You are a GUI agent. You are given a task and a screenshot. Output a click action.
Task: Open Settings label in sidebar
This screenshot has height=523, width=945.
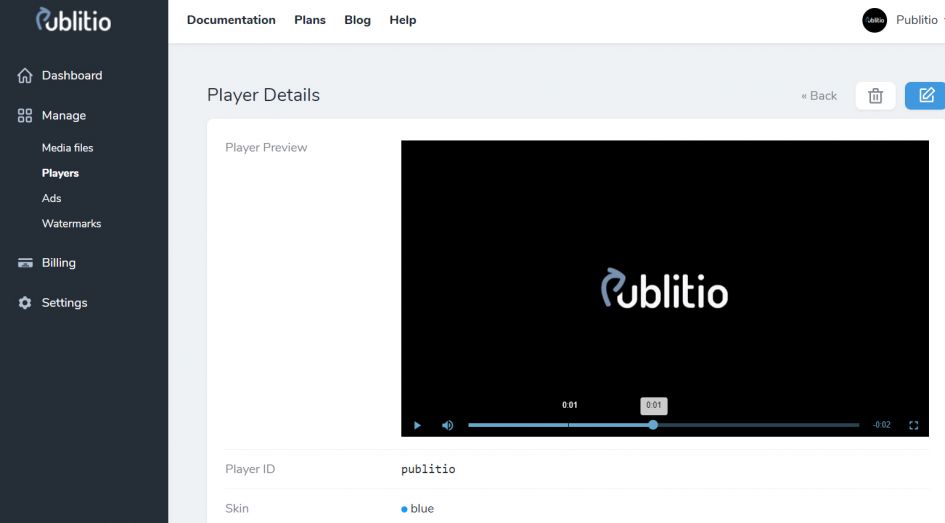click(x=64, y=302)
